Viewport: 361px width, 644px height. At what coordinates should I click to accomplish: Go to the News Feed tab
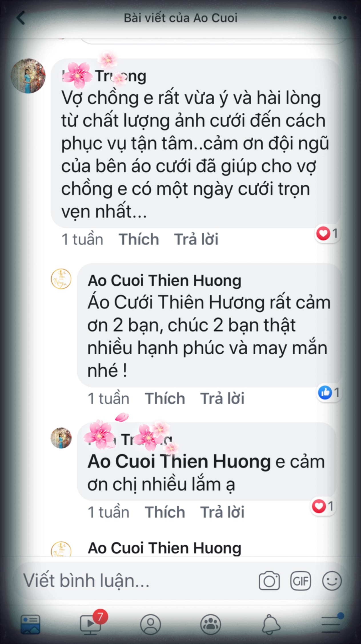coord(30,624)
